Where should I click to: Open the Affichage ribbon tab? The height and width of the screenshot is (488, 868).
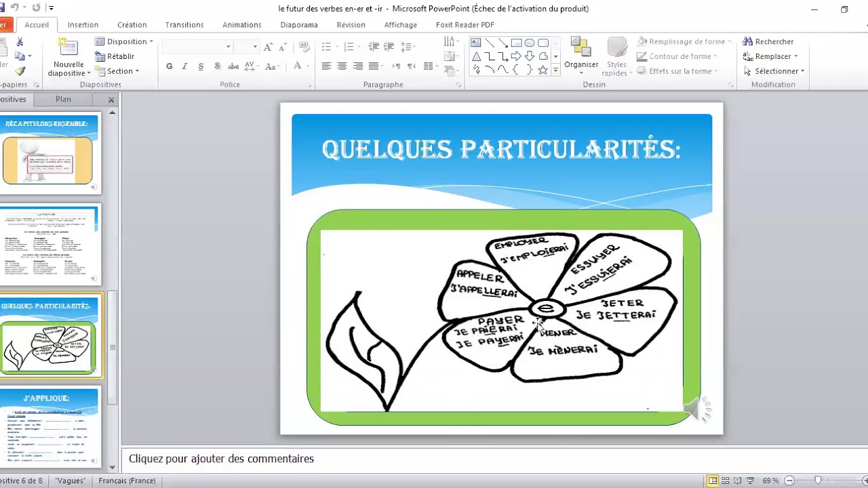pyautogui.click(x=401, y=25)
